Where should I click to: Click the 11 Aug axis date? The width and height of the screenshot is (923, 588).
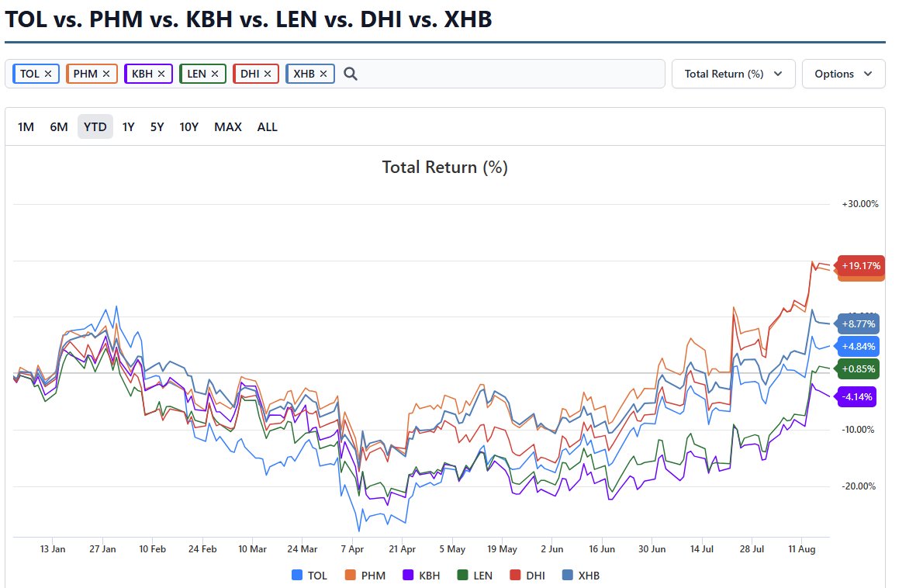click(802, 549)
